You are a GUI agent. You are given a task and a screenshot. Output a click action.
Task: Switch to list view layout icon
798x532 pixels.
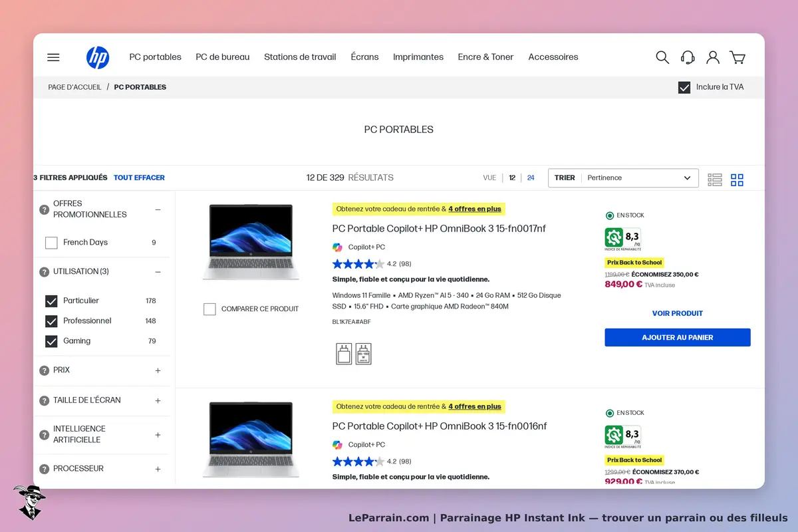coord(715,180)
